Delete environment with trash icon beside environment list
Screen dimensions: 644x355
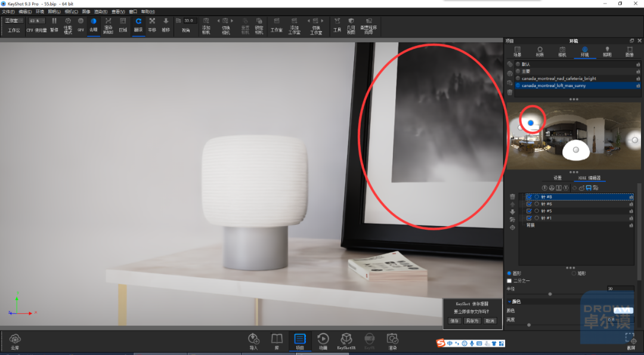click(510, 92)
